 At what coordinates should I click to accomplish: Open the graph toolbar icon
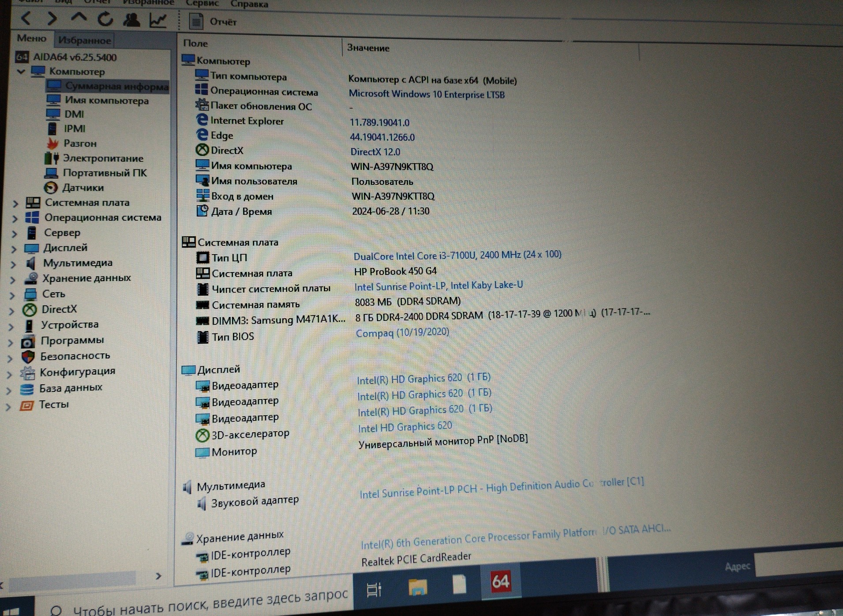158,20
